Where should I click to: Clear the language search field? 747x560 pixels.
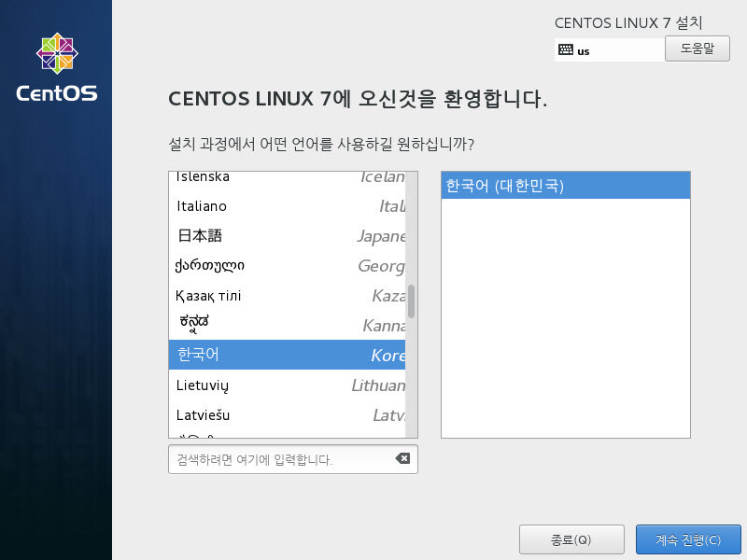[402, 458]
